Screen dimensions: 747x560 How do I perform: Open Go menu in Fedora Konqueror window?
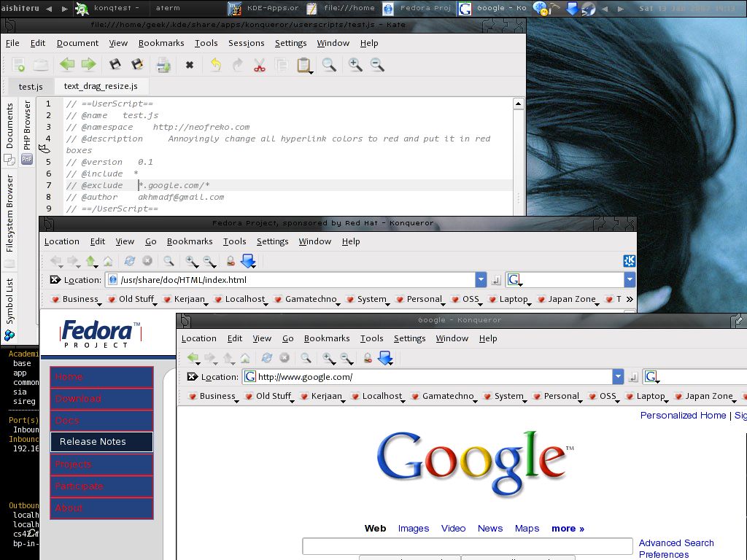click(x=150, y=241)
